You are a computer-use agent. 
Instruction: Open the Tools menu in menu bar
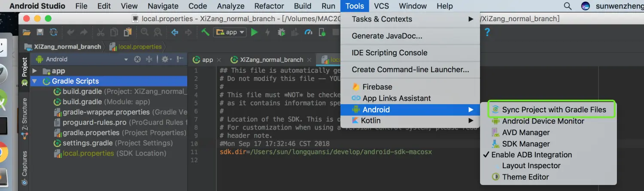pos(355,6)
